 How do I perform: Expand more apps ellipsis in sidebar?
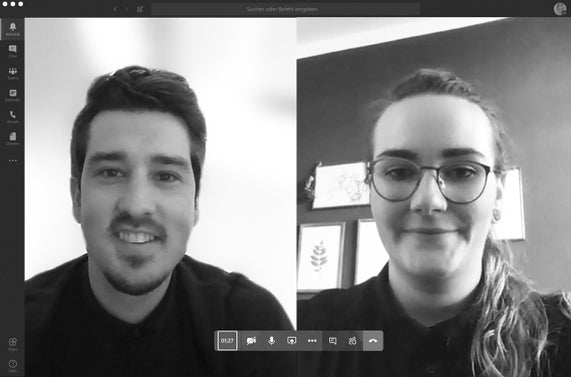[12, 161]
